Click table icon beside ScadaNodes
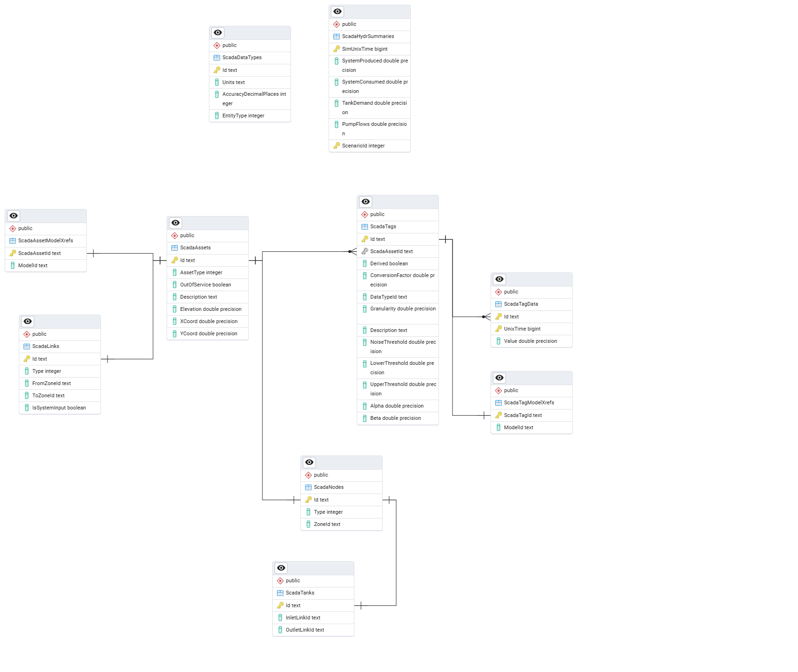 coord(308,487)
